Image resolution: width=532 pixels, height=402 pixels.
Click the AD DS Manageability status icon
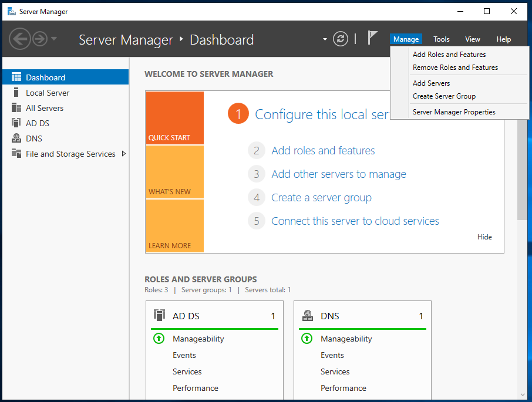(159, 338)
